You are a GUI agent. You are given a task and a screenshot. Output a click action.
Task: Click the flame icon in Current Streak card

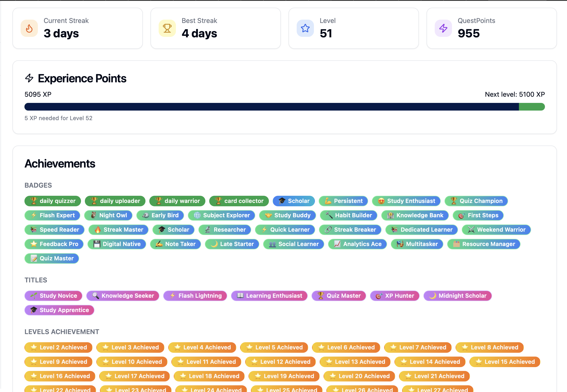29,28
